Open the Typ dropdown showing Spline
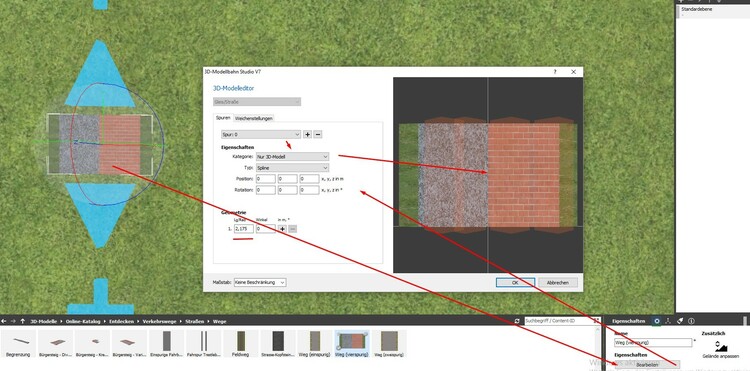750x371 pixels. click(293, 168)
